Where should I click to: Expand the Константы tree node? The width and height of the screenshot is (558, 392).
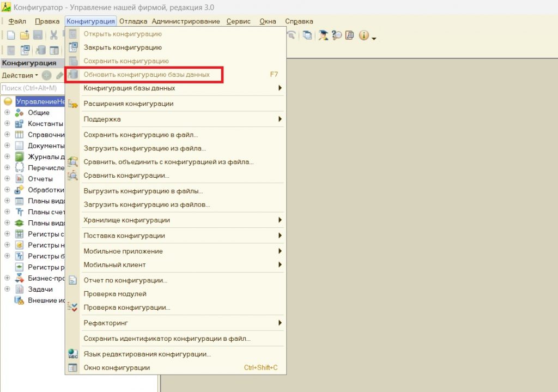click(x=7, y=124)
